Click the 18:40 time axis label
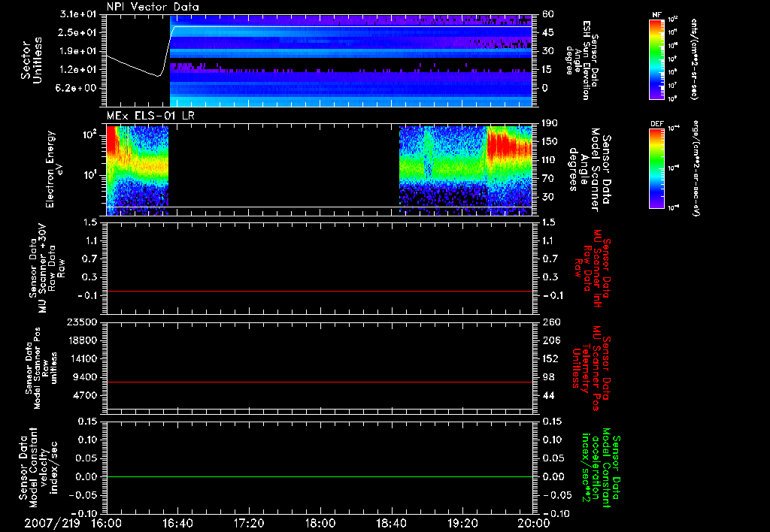The height and width of the screenshot is (532, 770). 391,523
